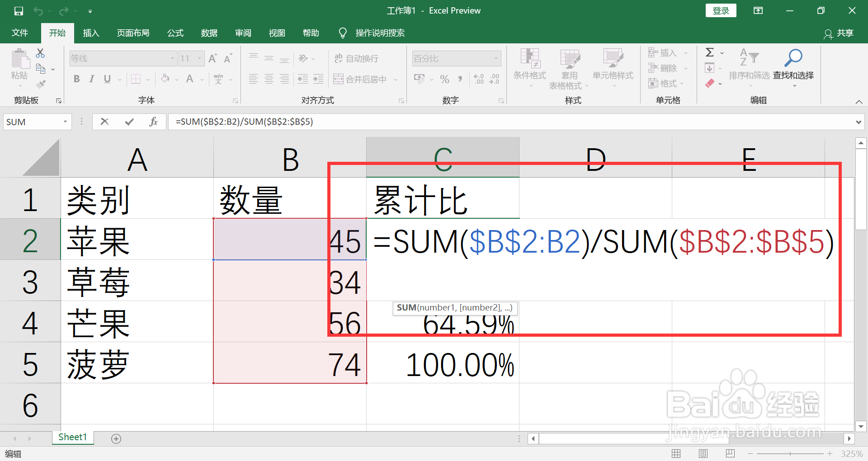Open the font name dropdown
This screenshot has height=461, width=868.
pos(172,58)
